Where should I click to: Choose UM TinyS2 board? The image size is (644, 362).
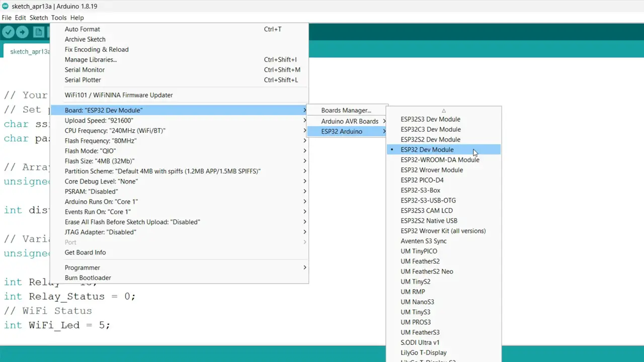coord(443,282)
